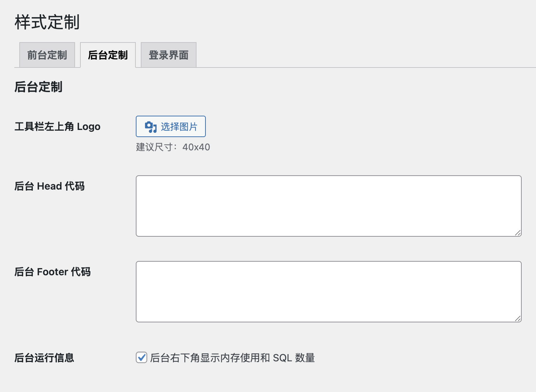This screenshot has width=536, height=392.
Task: Click the 样式定制 page title
Action: pyautogui.click(x=47, y=22)
